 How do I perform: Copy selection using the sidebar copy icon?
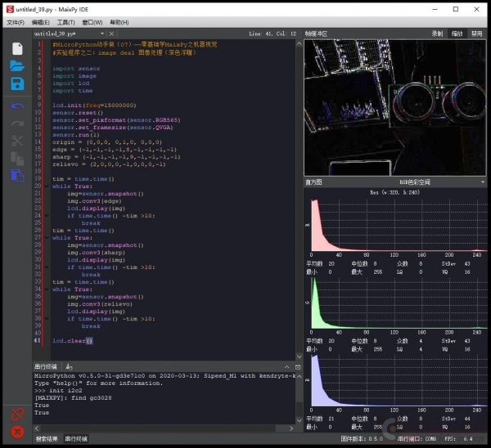[17, 159]
